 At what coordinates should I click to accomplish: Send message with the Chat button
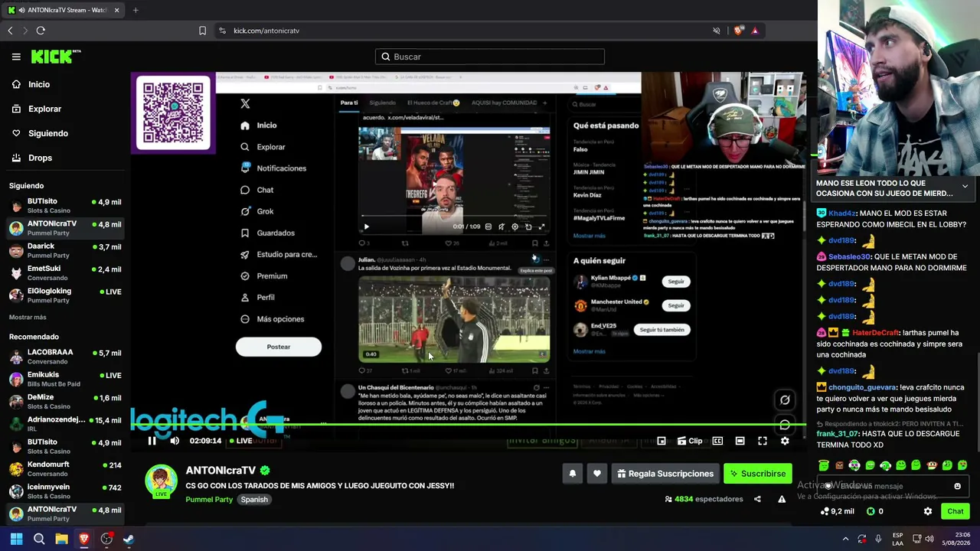pyautogui.click(x=955, y=511)
